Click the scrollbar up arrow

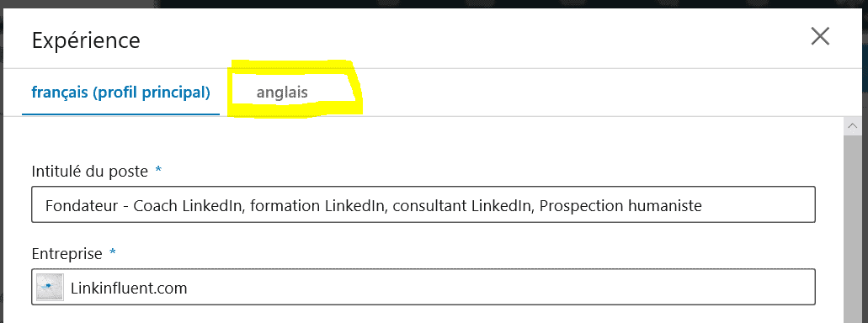[x=852, y=126]
